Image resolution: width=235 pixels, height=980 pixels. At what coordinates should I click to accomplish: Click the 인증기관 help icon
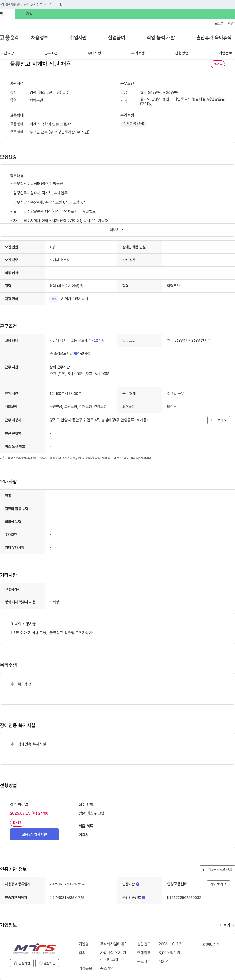point(138,884)
